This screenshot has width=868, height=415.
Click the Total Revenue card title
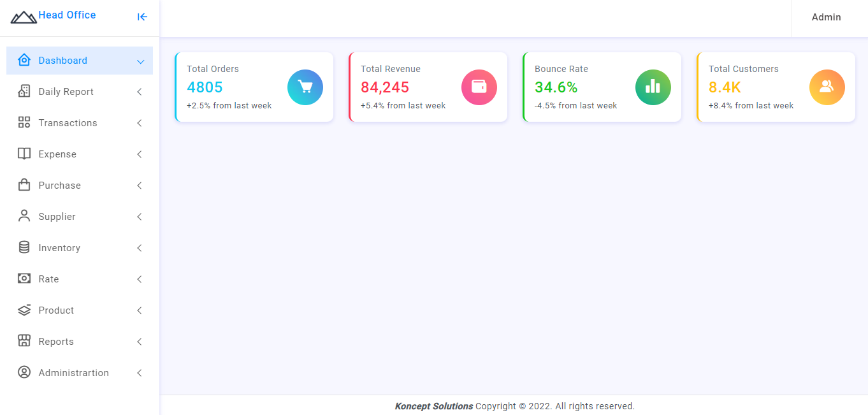point(391,69)
